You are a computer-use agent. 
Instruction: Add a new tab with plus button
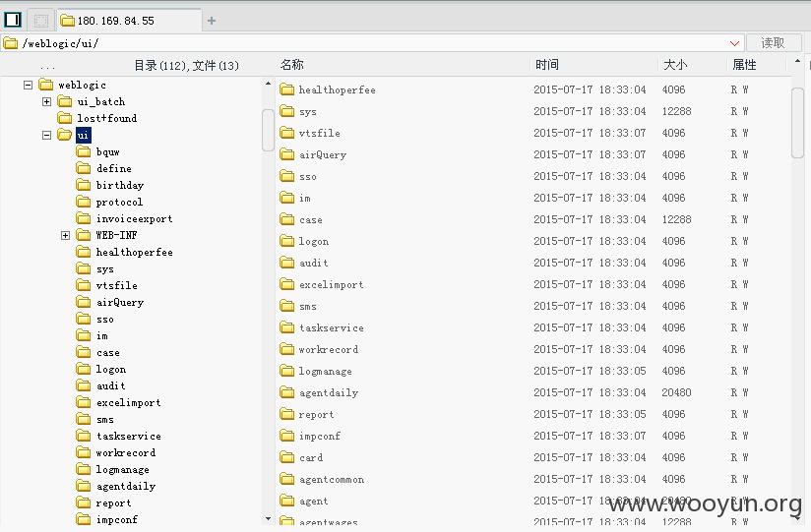(211, 21)
